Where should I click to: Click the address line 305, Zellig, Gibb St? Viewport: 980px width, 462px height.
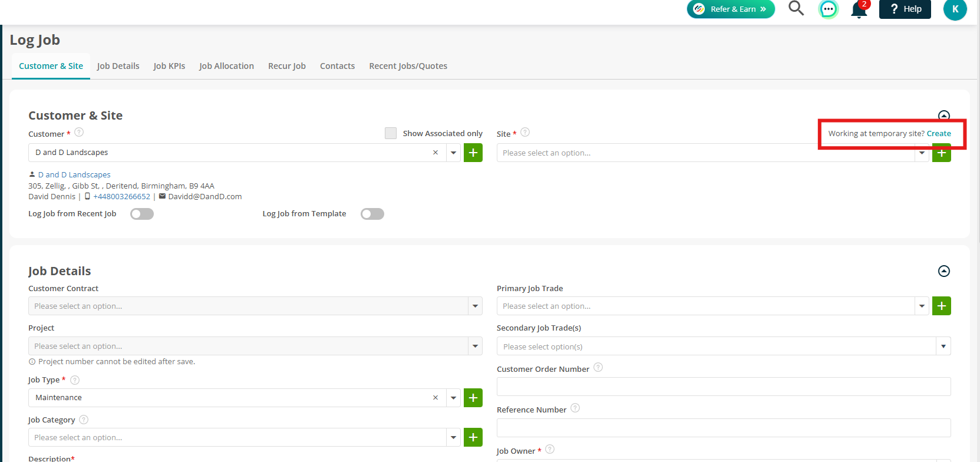tap(121, 186)
